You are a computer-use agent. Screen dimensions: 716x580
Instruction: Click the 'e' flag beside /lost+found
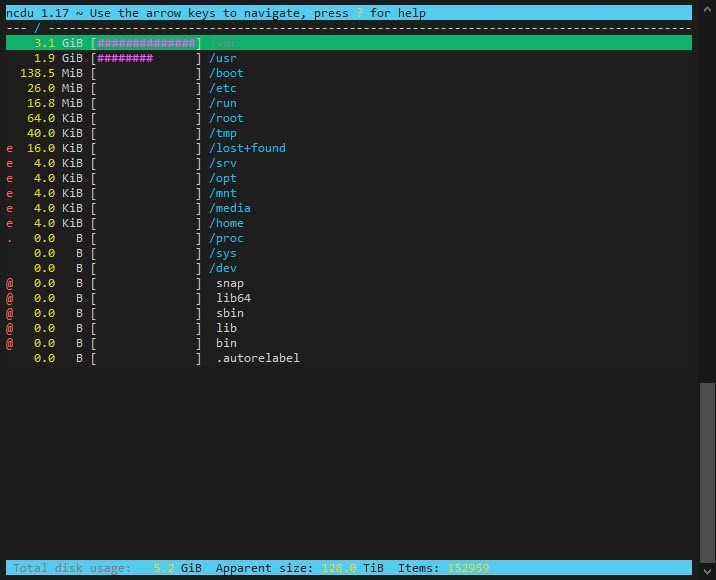(10, 148)
